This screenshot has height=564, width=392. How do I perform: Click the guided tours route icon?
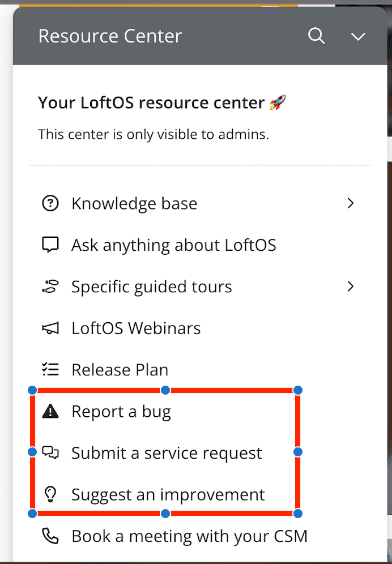click(50, 287)
